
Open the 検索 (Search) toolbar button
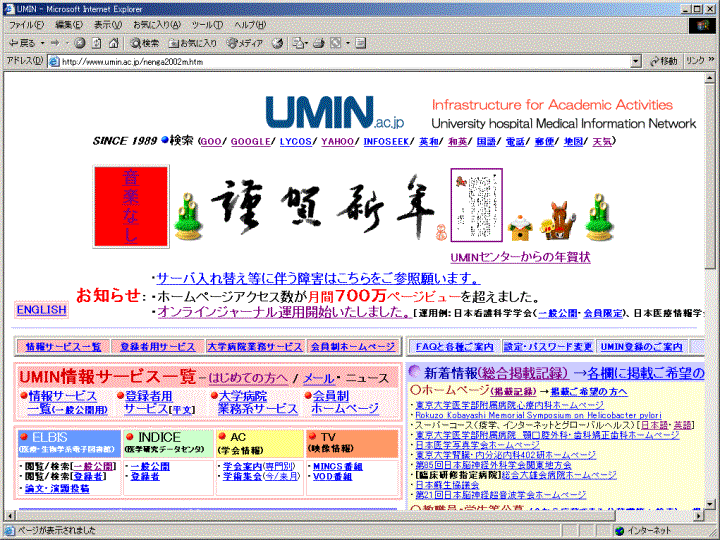point(145,43)
